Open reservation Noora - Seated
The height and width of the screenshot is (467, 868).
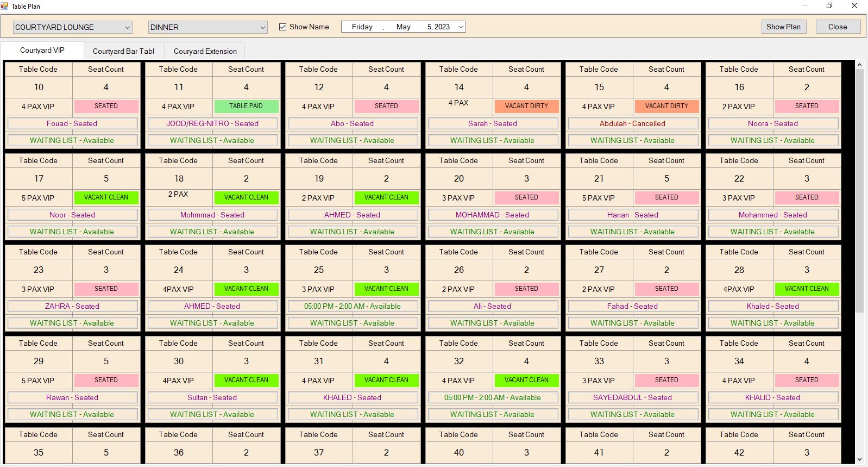772,123
